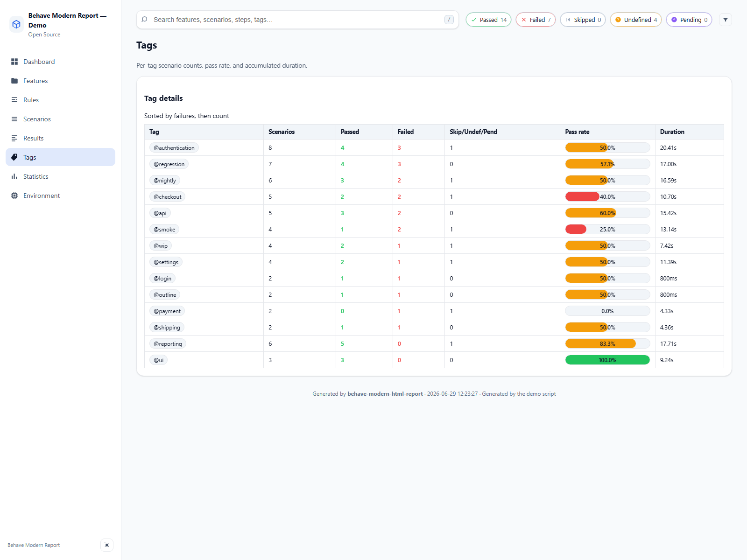Viewport: 747px width, 560px height.
Task: Click the Behave Modern Report cube logo
Action: (16, 24)
